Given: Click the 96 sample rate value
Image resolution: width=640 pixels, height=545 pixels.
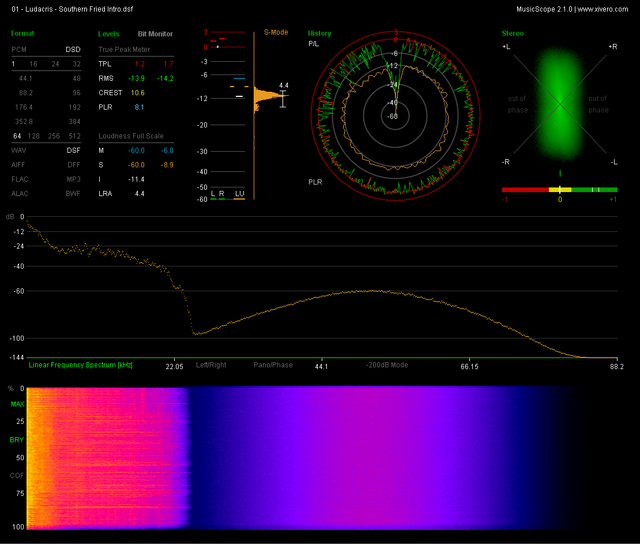Looking at the screenshot, I should [77, 93].
